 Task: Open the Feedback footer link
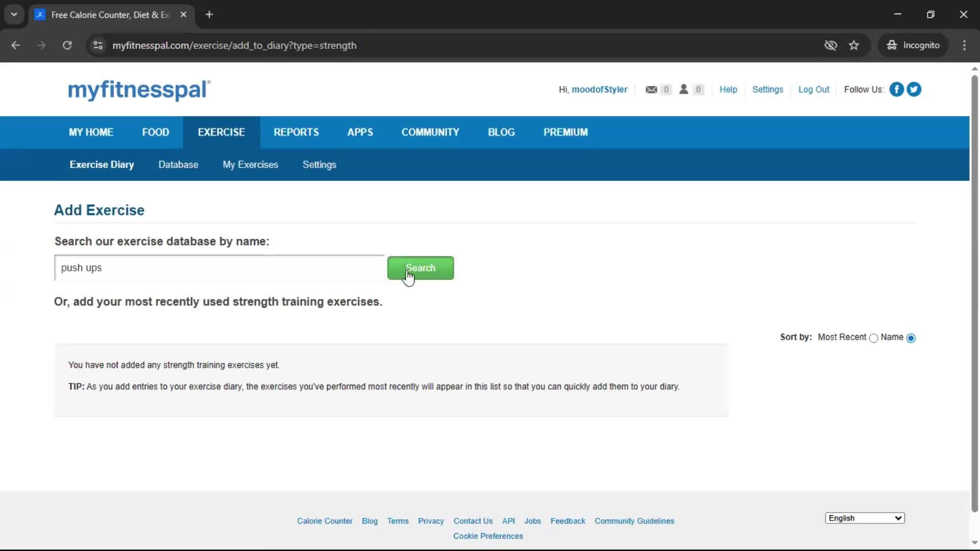point(568,521)
